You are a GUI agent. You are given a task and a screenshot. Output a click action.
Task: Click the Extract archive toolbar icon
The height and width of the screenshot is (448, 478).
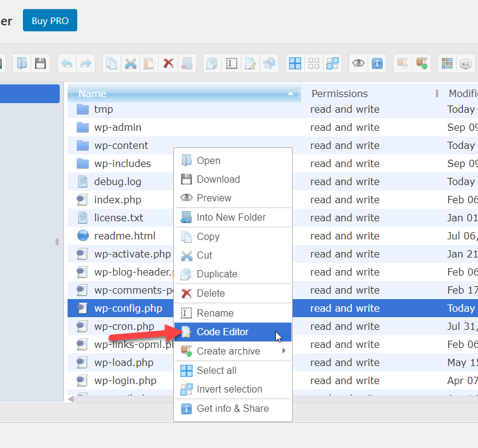point(403,63)
